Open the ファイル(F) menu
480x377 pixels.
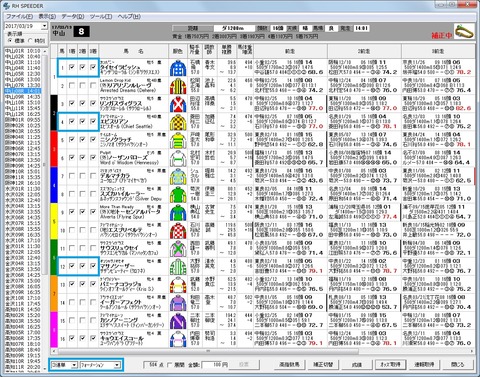[19, 16]
